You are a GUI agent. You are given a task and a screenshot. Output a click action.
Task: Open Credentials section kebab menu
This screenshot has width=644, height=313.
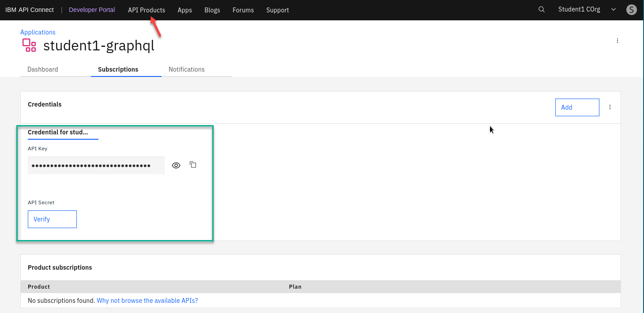(x=610, y=107)
